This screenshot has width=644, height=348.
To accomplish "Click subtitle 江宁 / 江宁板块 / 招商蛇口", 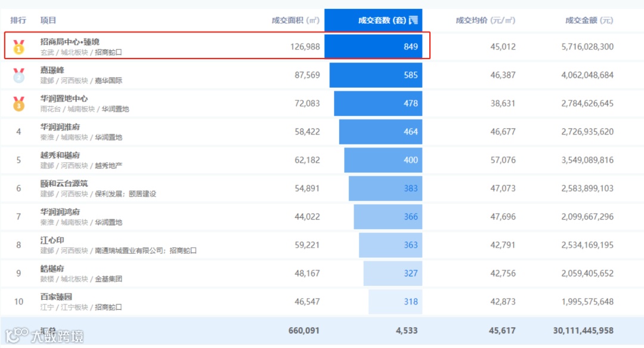I will tap(81, 307).
